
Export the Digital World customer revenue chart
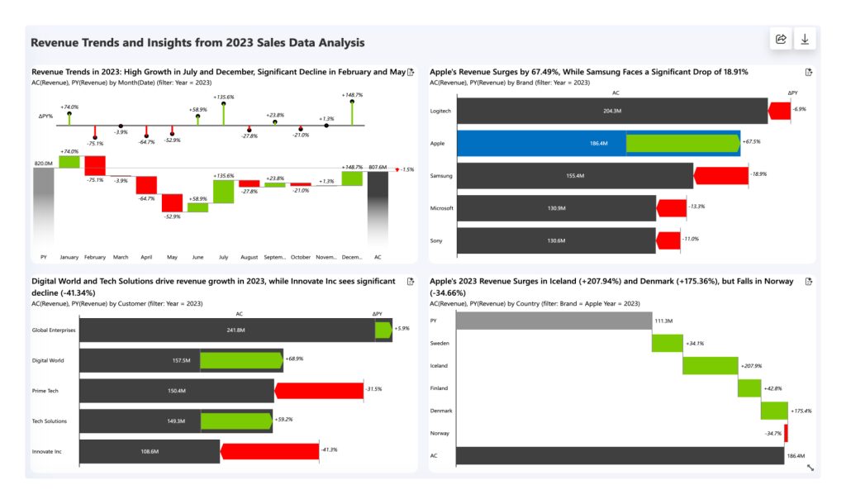click(x=410, y=283)
